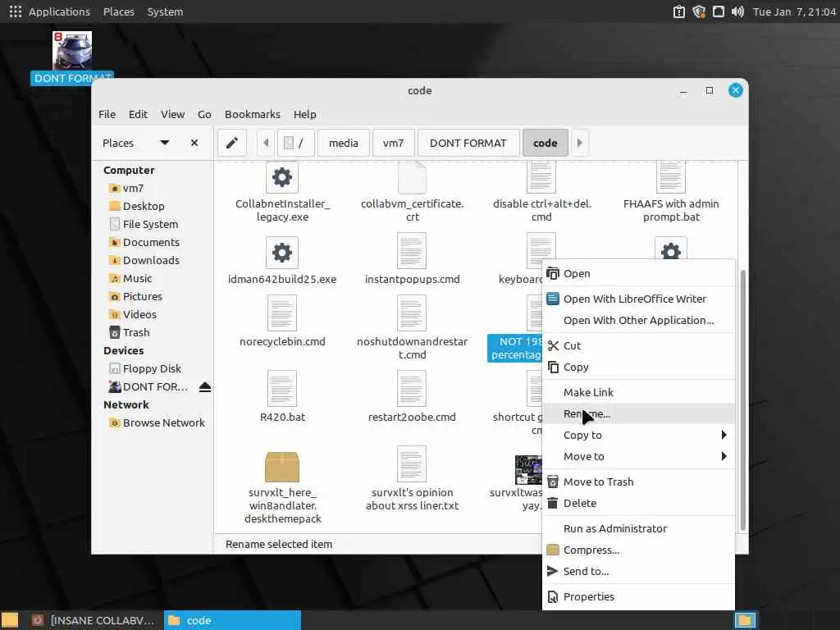Open the View menu
This screenshot has width=840, height=630.
[172, 114]
